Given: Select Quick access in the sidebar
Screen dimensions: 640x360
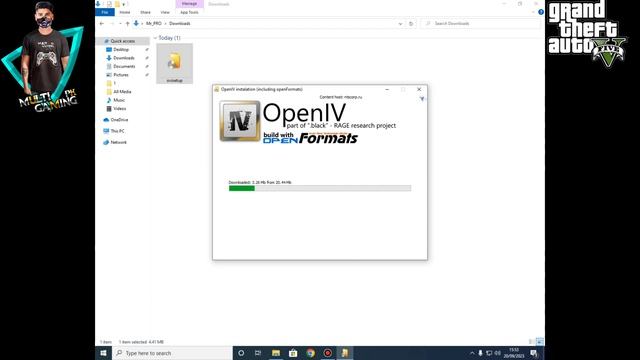Looking at the screenshot, I should pos(122,41).
